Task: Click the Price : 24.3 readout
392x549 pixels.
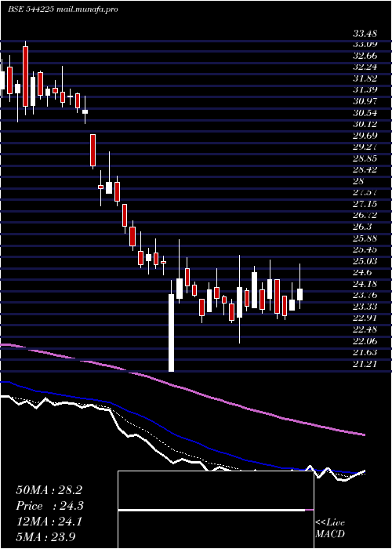Action: point(50,506)
